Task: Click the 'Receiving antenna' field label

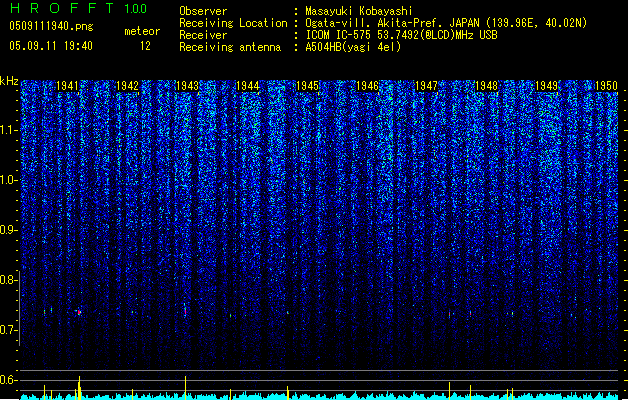Action: [x=230, y=47]
